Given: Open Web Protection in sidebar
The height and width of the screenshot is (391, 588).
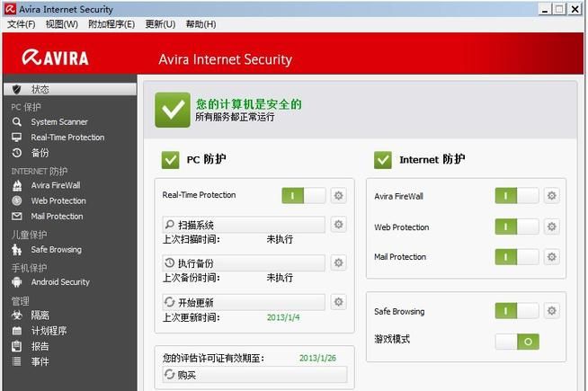Looking at the screenshot, I should (x=58, y=200).
